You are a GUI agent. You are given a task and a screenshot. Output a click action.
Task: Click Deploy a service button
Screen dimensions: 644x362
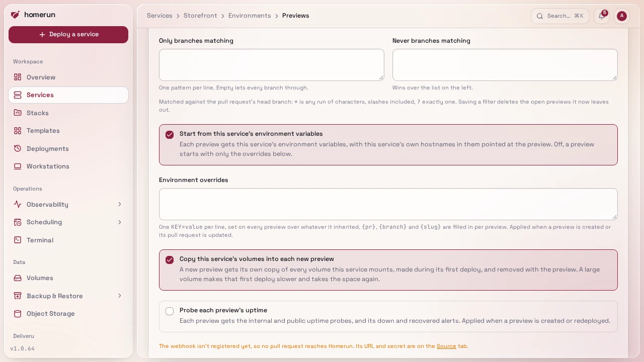tap(68, 35)
